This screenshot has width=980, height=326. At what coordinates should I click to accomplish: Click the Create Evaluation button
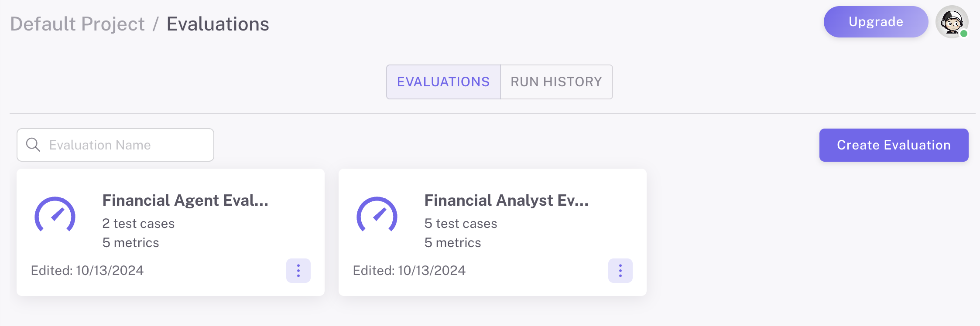click(x=894, y=145)
